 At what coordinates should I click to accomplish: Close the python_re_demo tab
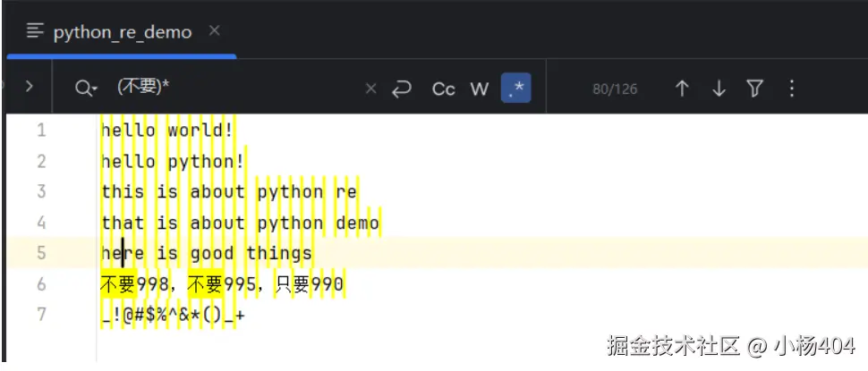tap(214, 31)
